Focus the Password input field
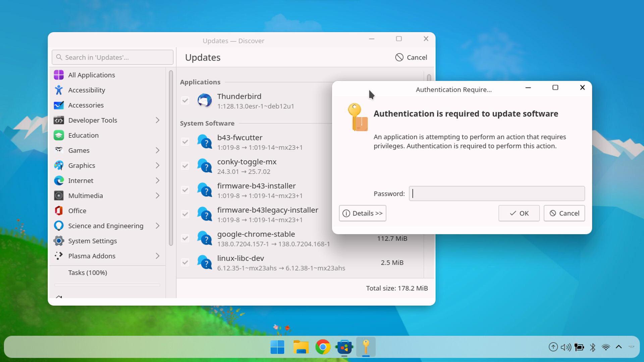Screen dimensions: 644x362 click(497, 193)
